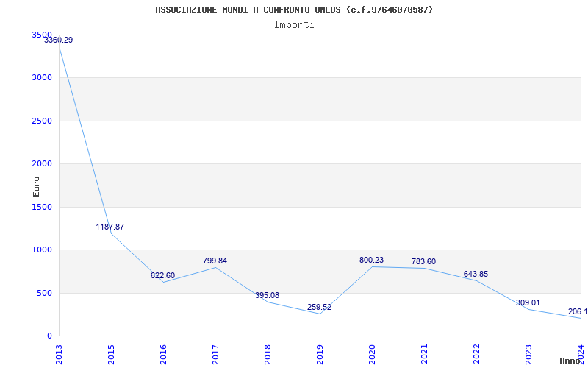
Task: Select the 622.60 data label
Action: click(162, 275)
